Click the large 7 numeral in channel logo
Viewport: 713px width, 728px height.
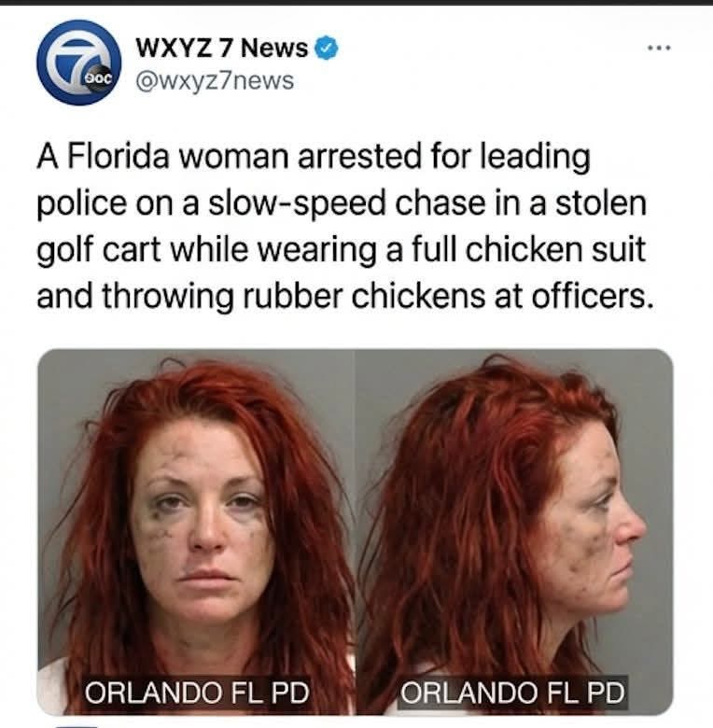pos(80,58)
